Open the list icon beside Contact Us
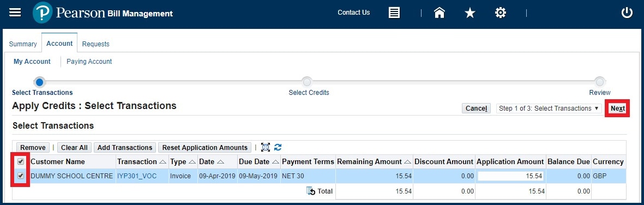The image size is (644, 205). (394, 13)
